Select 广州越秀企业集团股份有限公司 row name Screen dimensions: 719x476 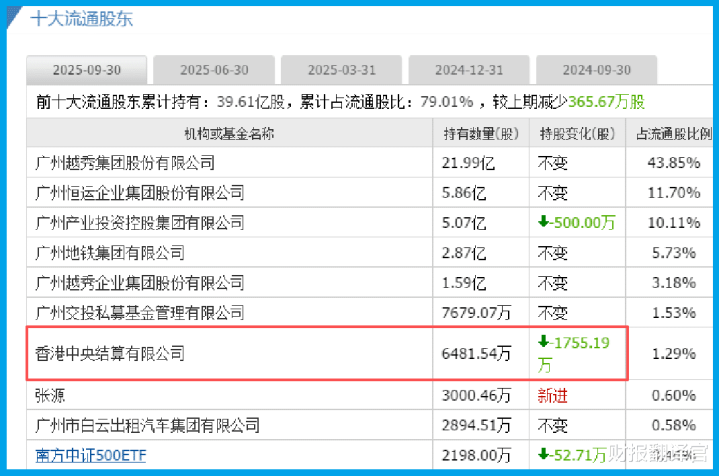click(x=140, y=283)
